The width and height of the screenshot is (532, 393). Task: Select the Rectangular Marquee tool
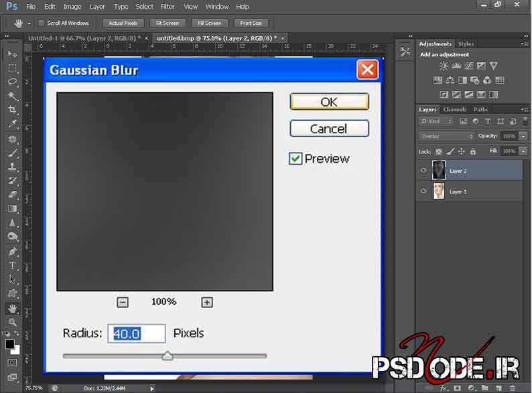click(x=13, y=68)
